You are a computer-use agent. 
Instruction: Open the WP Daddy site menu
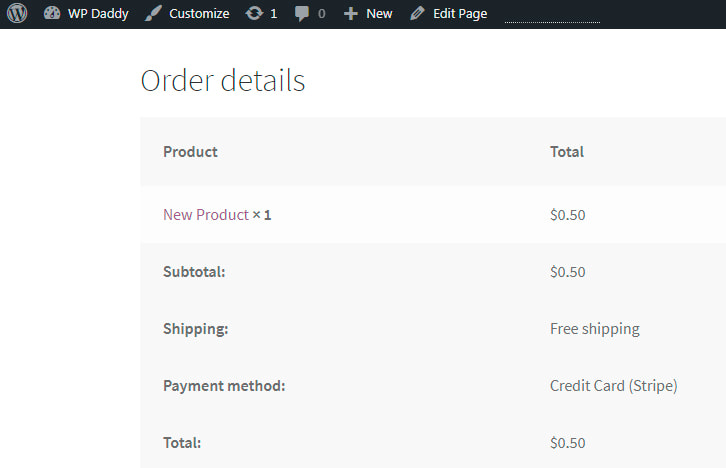(x=97, y=14)
